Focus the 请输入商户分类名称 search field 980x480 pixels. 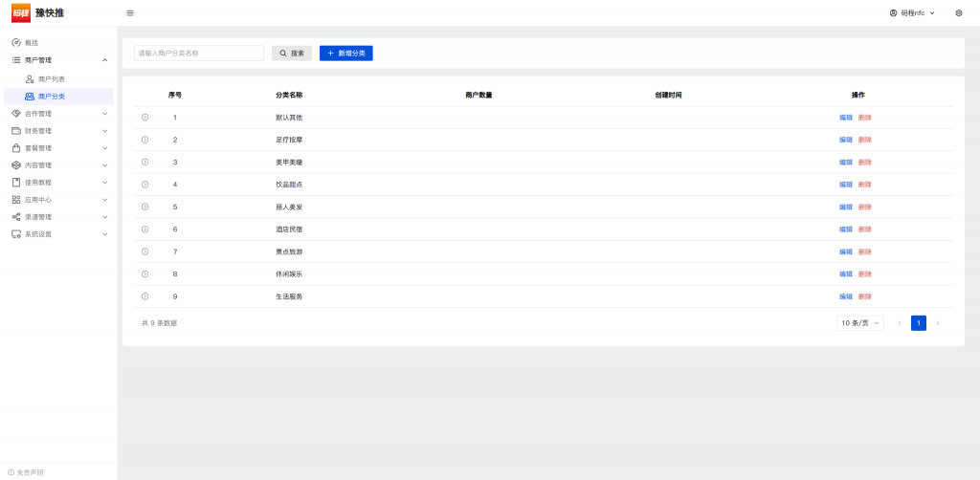click(199, 54)
